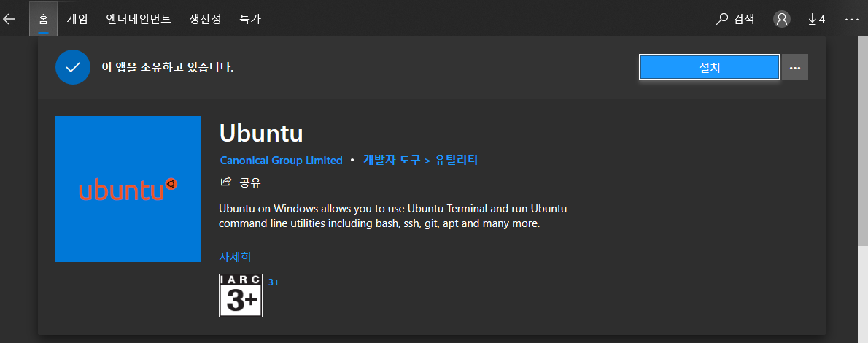Open the 특가 tab
Image resolution: width=868 pixels, height=343 pixels.
250,19
